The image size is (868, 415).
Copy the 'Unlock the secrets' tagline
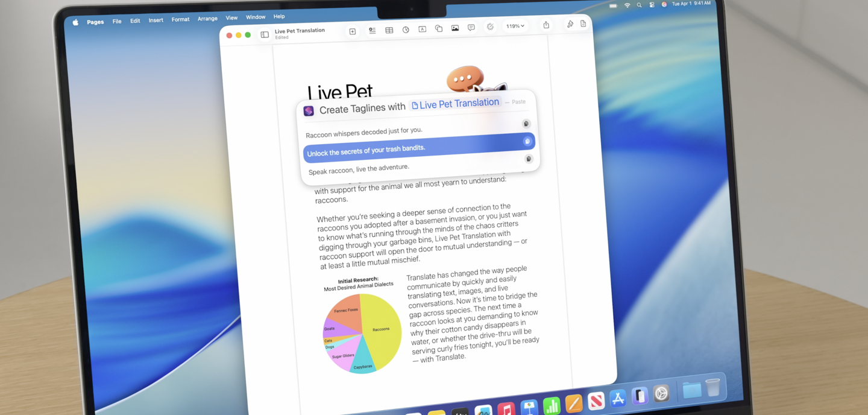(x=527, y=141)
